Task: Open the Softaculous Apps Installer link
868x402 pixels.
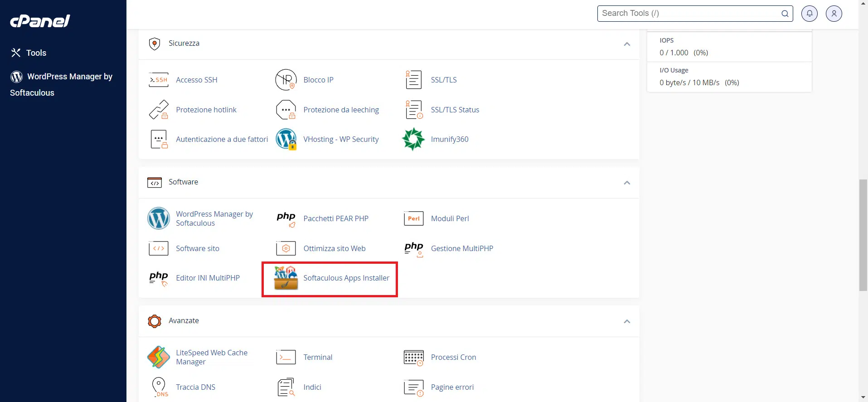Action: click(x=346, y=278)
